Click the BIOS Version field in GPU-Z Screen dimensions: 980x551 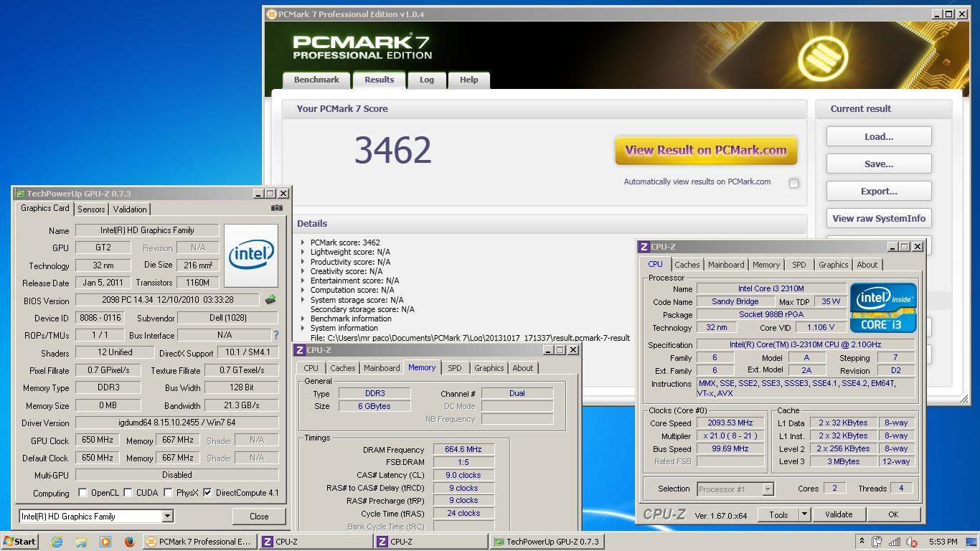[x=169, y=300]
